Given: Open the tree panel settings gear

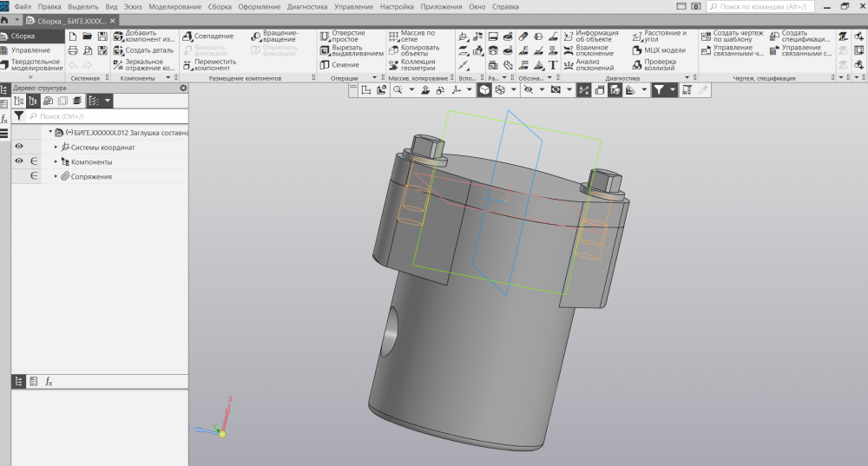Looking at the screenshot, I should pyautogui.click(x=182, y=88).
